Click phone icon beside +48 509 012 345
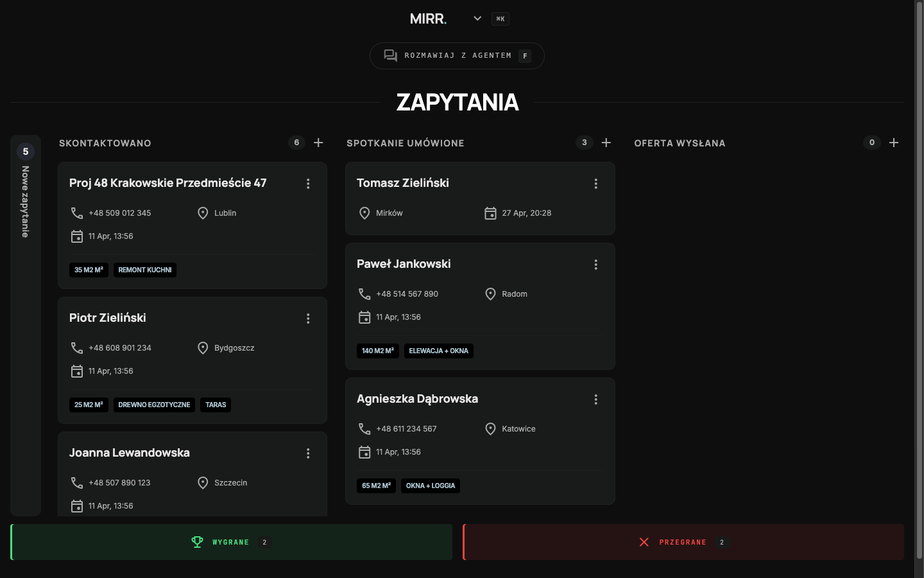 77,213
